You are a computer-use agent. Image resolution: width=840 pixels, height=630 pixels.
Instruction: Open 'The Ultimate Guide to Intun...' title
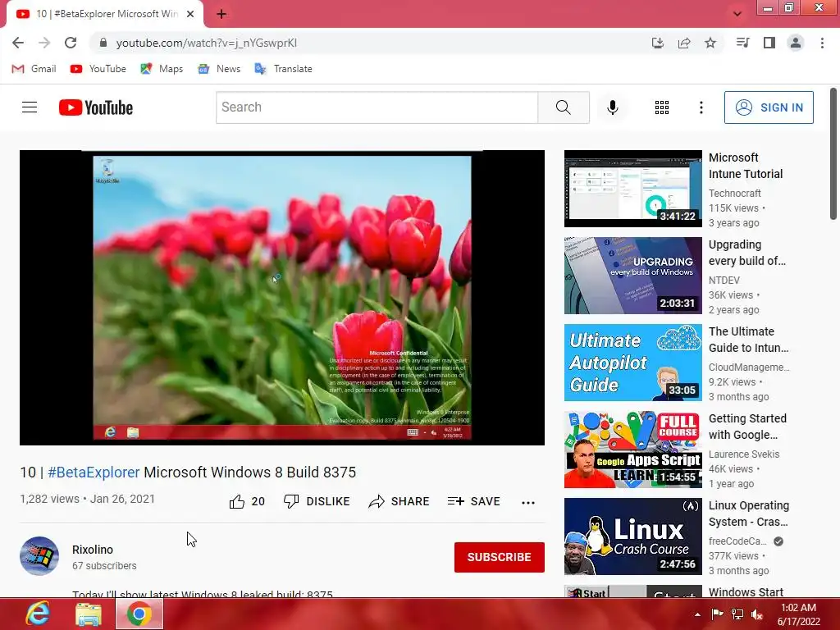tap(748, 340)
